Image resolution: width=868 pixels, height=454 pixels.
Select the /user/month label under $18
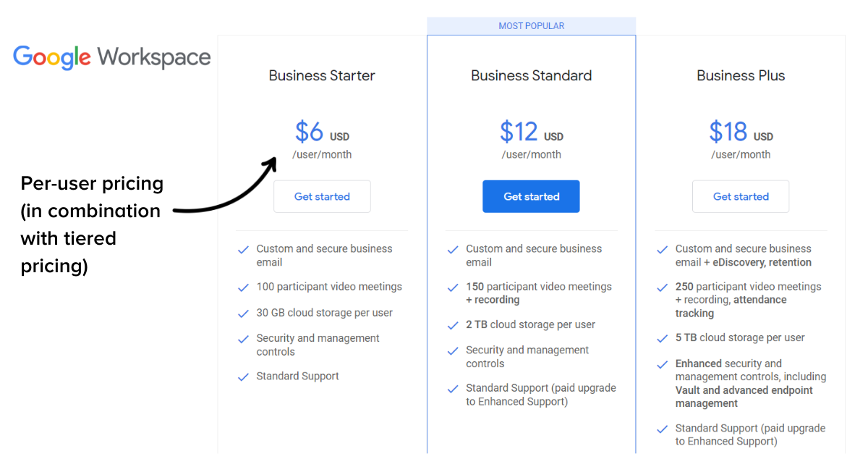(741, 154)
